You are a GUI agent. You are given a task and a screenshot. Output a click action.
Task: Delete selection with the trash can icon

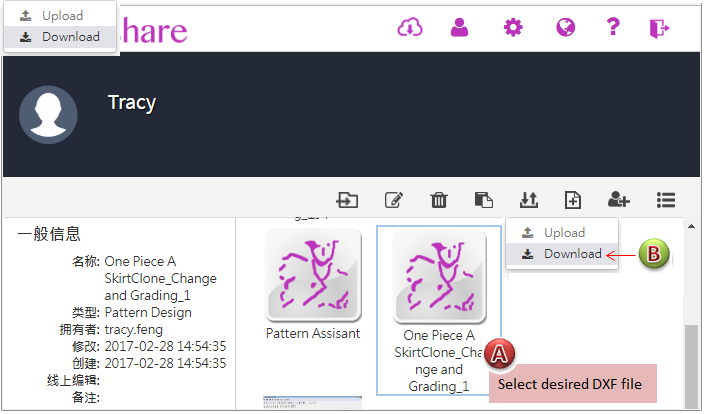tap(438, 200)
